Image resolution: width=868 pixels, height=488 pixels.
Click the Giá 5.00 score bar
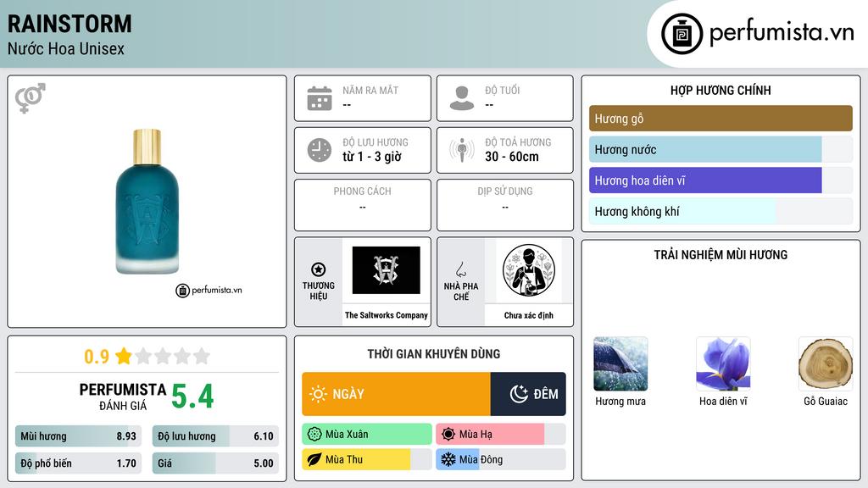[215, 463]
